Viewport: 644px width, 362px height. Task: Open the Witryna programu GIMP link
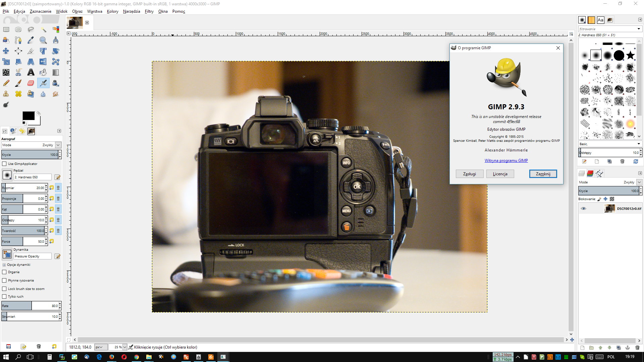506,161
